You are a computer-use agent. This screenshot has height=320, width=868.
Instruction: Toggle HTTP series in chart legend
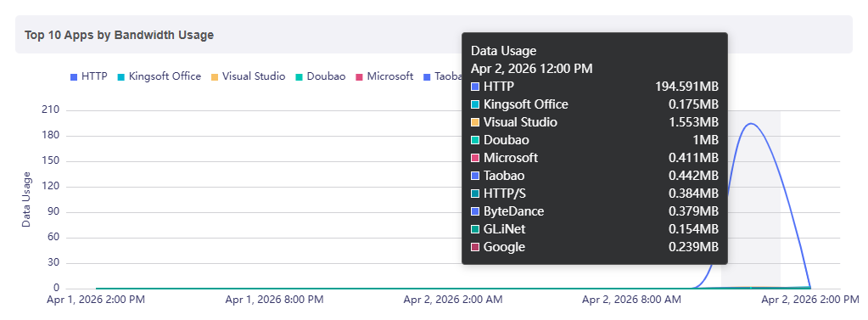[89, 76]
